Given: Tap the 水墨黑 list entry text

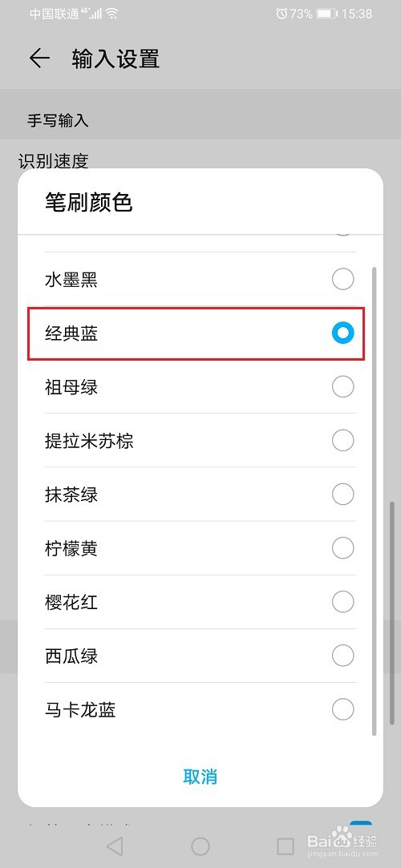Looking at the screenshot, I should [x=71, y=280].
